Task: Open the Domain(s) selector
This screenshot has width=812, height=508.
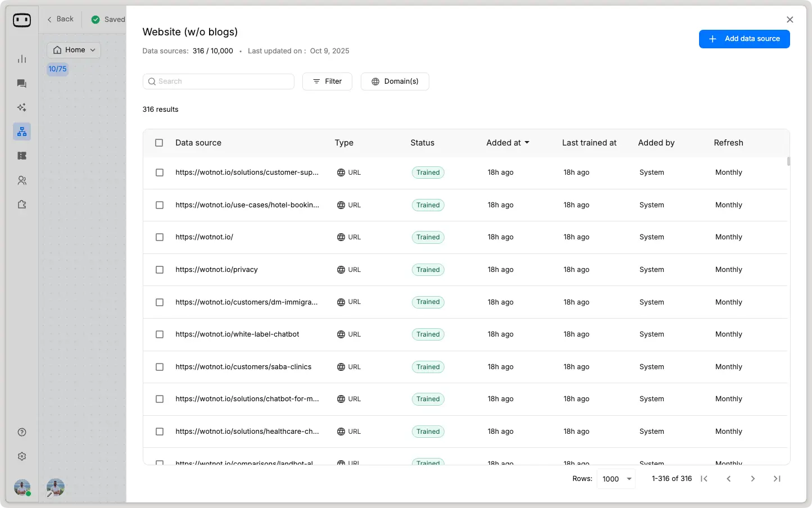Action: (395, 81)
